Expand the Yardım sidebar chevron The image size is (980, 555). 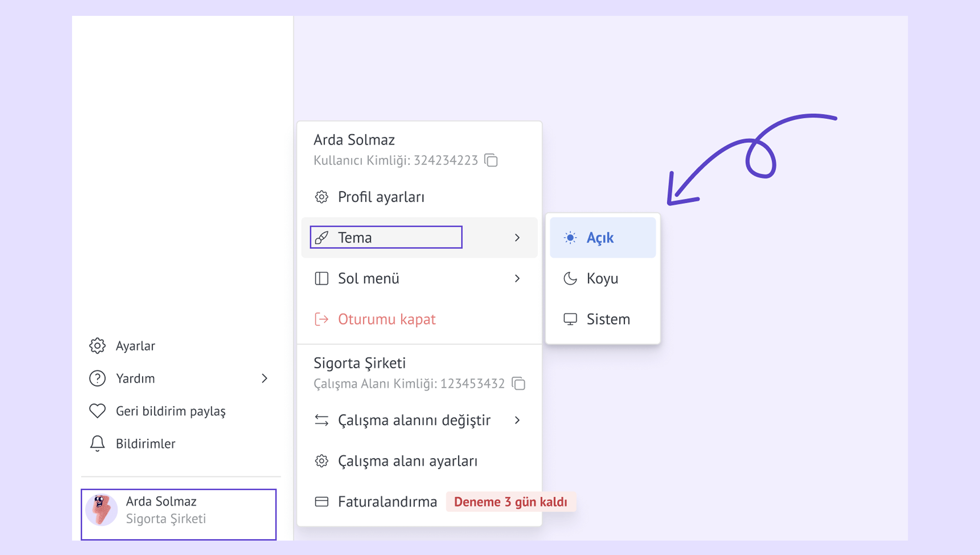(x=265, y=378)
